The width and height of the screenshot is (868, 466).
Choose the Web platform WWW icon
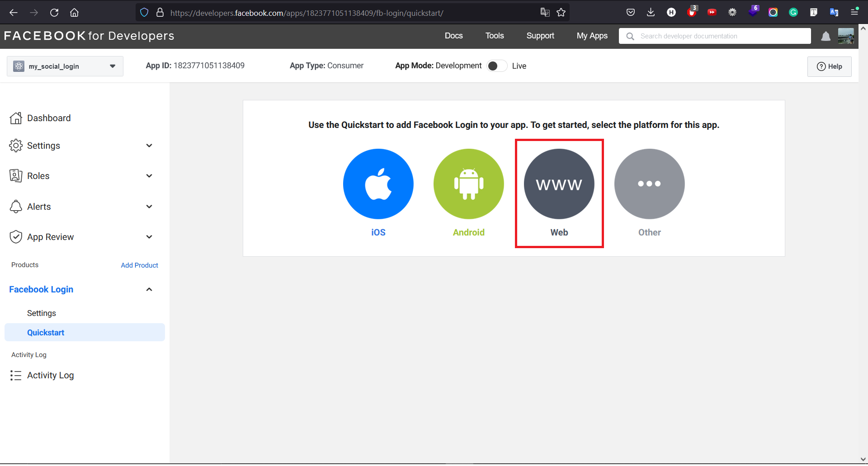(x=559, y=184)
